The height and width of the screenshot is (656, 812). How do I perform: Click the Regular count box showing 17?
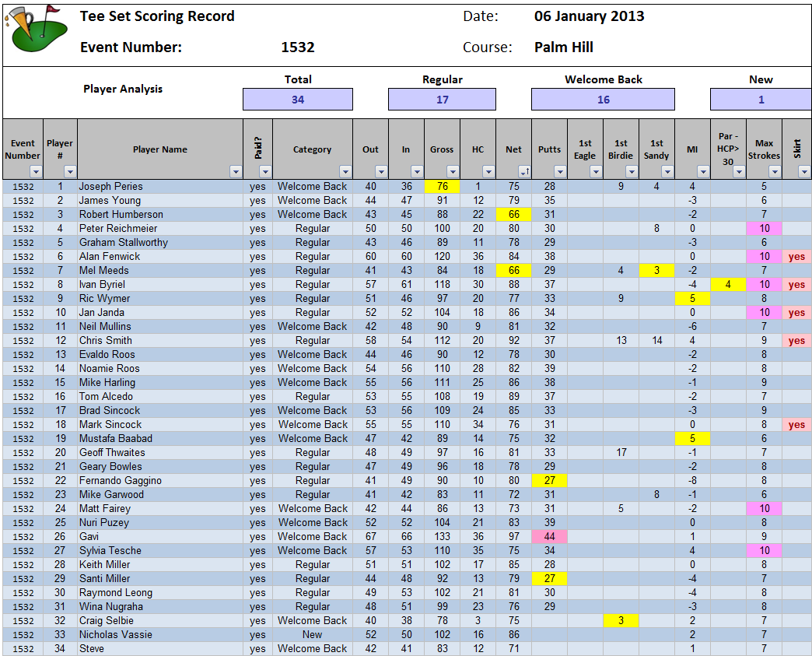[x=442, y=100]
